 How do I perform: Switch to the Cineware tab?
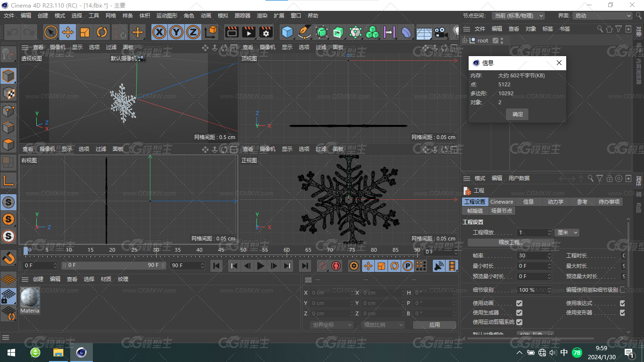502,202
